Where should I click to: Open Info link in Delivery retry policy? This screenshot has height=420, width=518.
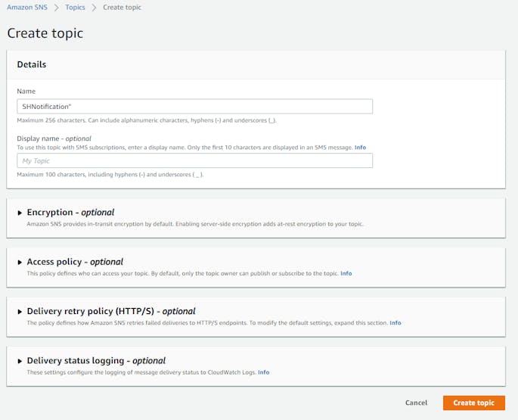[x=395, y=322]
